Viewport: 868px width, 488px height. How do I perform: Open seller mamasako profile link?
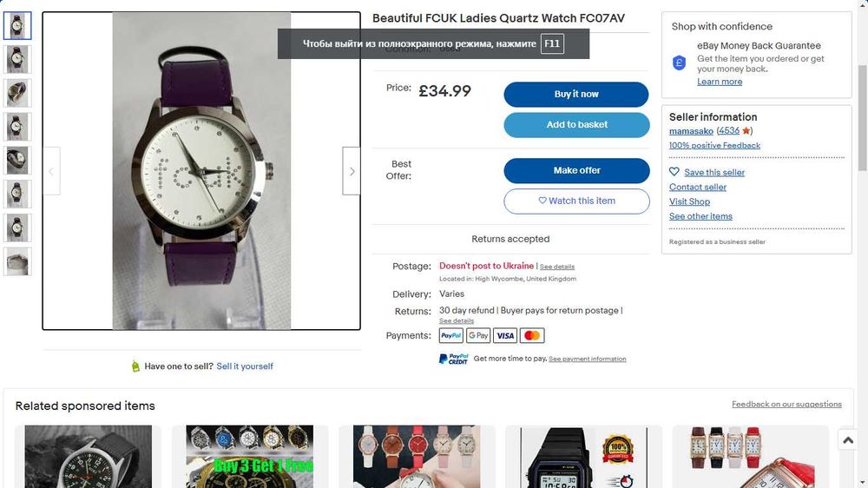(x=691, y=131)
